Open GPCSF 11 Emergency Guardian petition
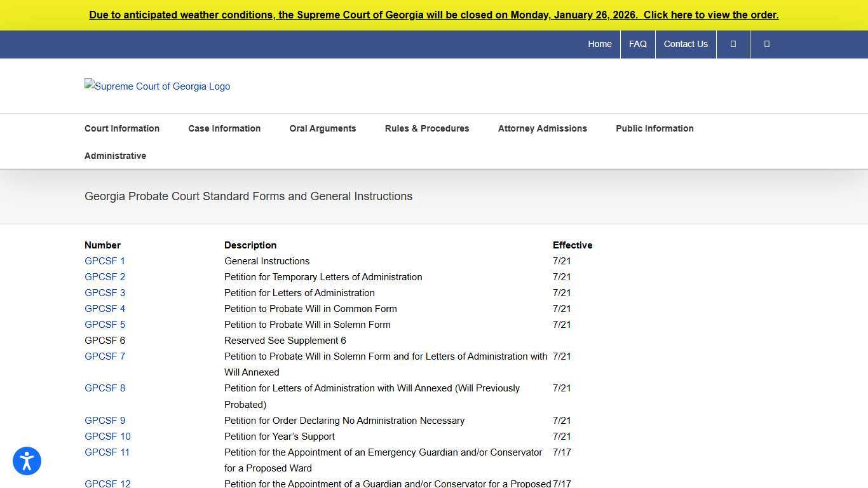 point(107,452)
